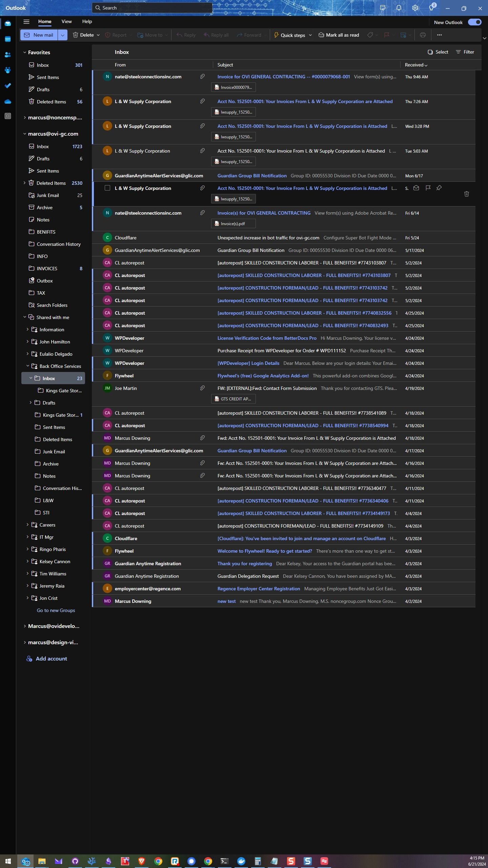This screenshot has height=868, width=488.
Task: Open the To Do checkmark sidebar icon
Action: 8,86
